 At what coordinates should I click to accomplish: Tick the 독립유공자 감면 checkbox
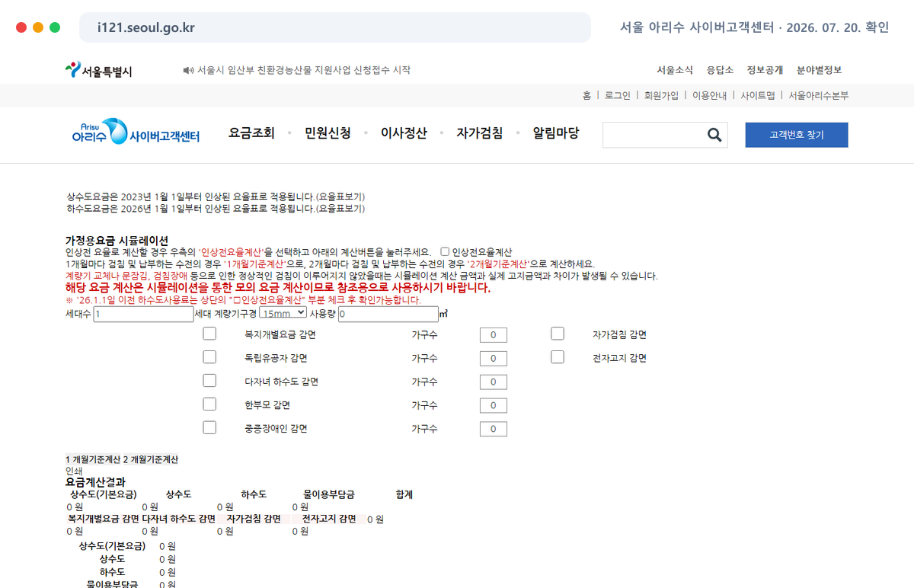(209, 357)
